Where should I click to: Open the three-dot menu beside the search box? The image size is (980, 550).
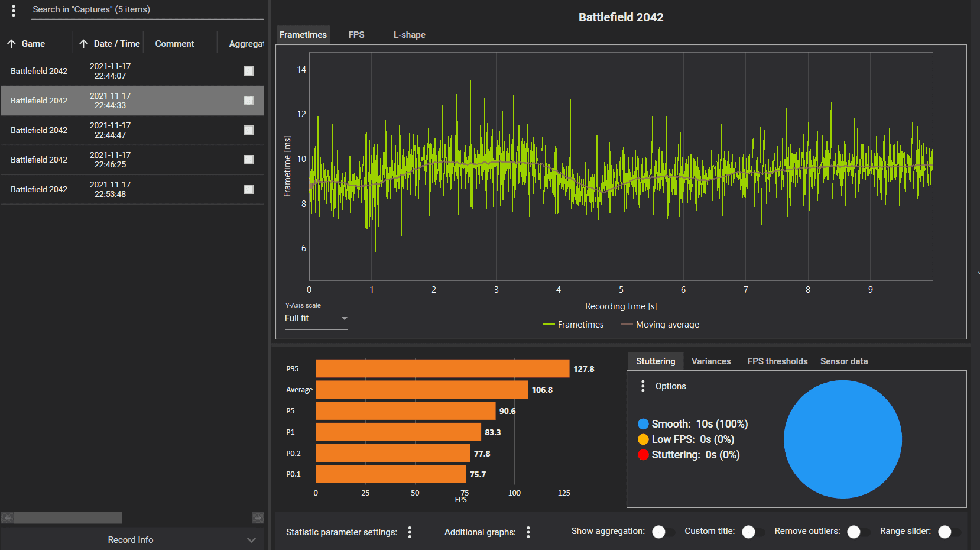pos(14,11)
